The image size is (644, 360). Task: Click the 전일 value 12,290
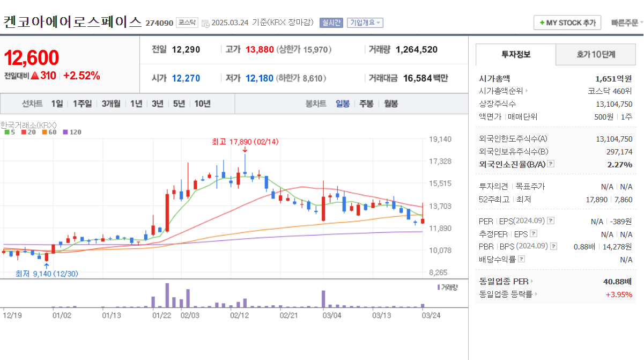pos(186,49)
